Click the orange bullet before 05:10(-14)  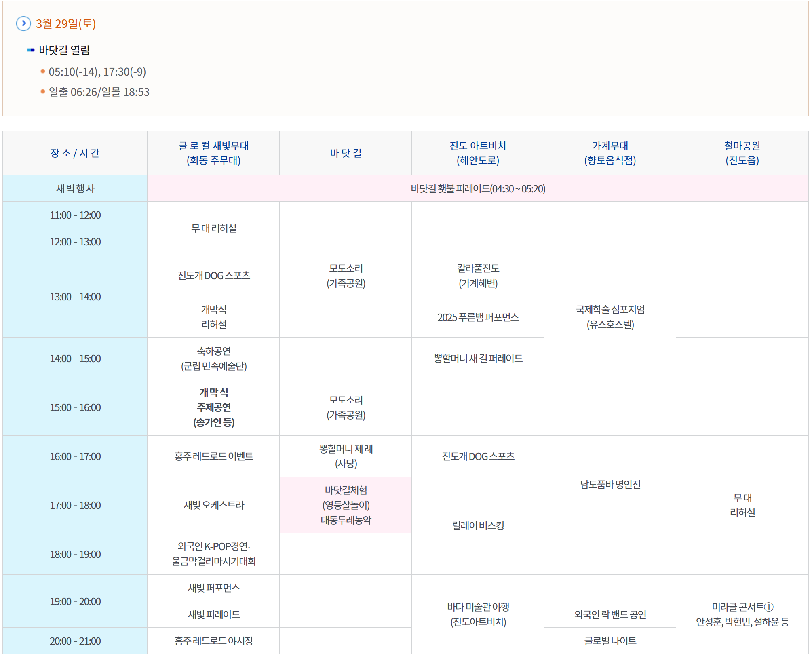point(43,72)
